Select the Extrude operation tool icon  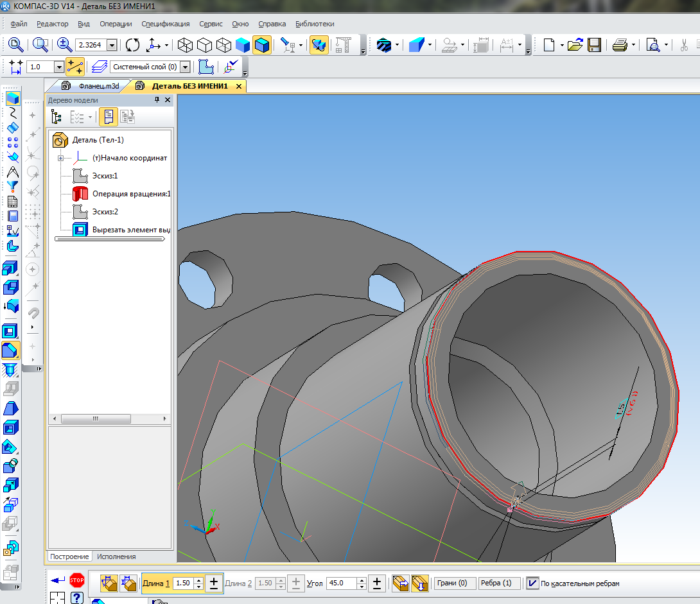[x=10, y=268]
